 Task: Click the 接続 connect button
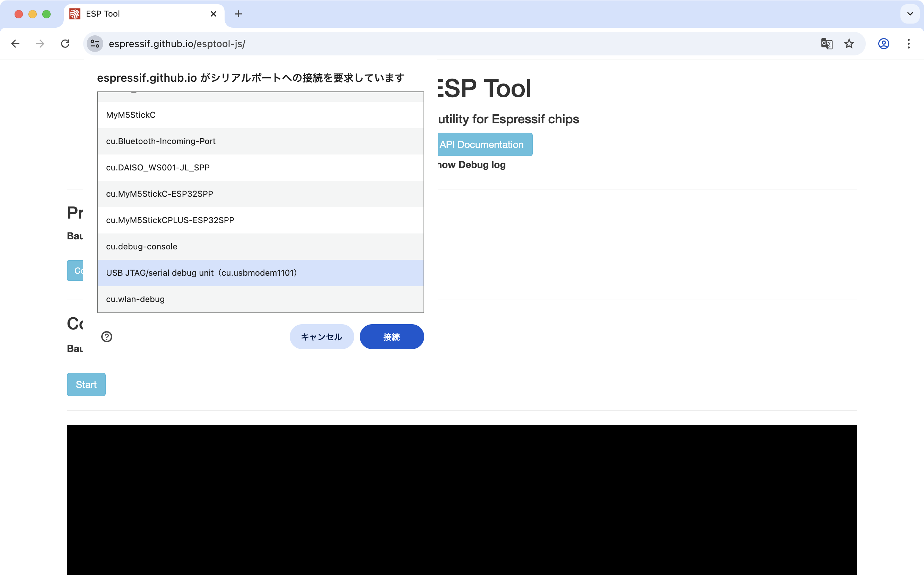(x=391, y=337)
